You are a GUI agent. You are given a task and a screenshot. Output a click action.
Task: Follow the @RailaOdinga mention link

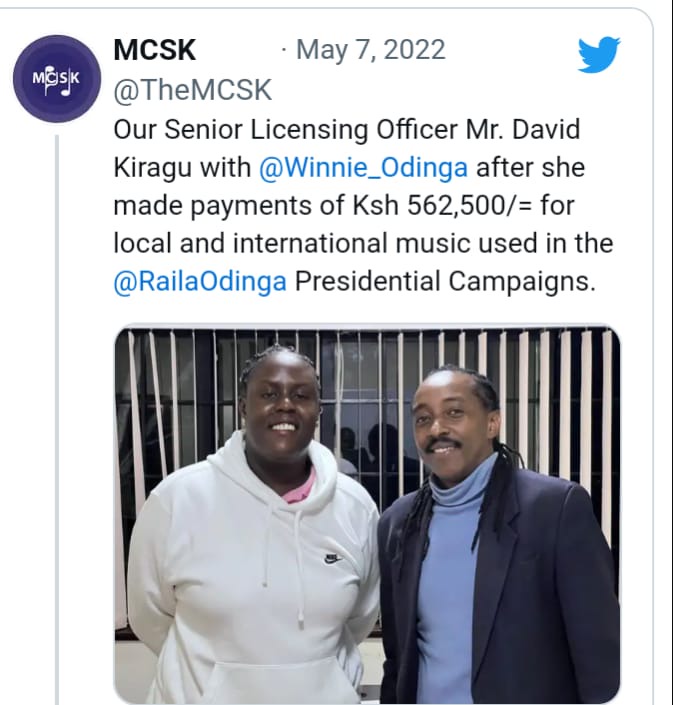tap(200, 282)
